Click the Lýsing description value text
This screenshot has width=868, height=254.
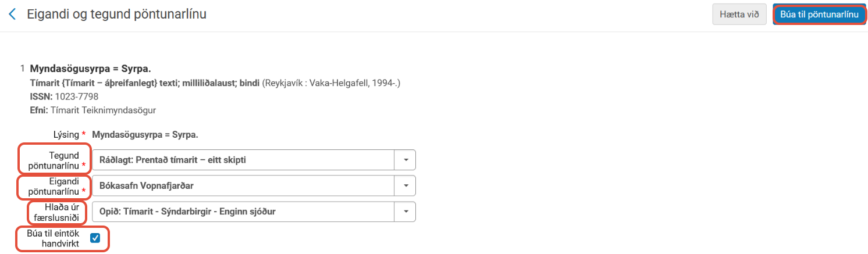tap(145, 135)
